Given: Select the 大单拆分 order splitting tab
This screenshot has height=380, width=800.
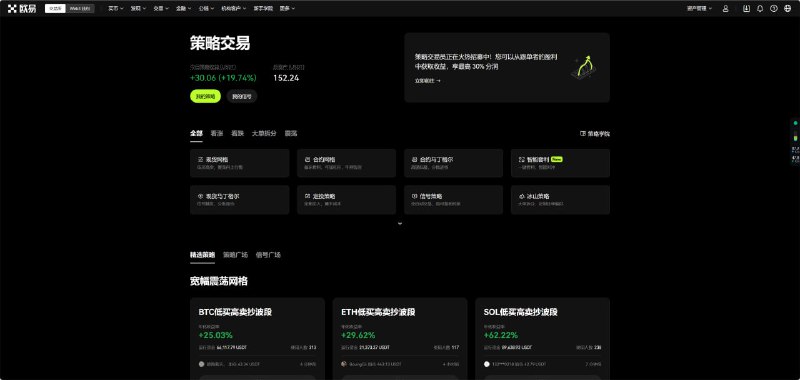Looking at the screenshot, I should coord(264,134).
